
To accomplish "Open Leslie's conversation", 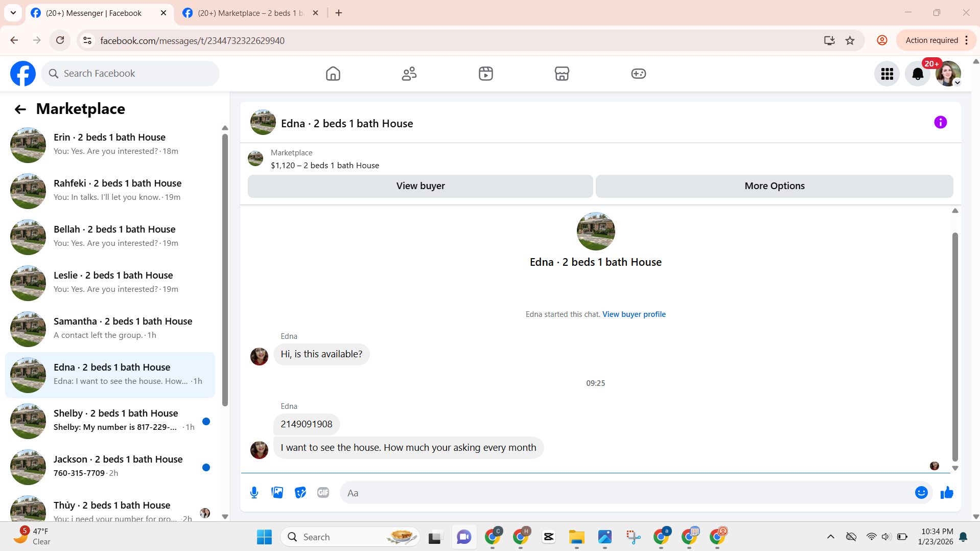I will [x=110, y=283].
